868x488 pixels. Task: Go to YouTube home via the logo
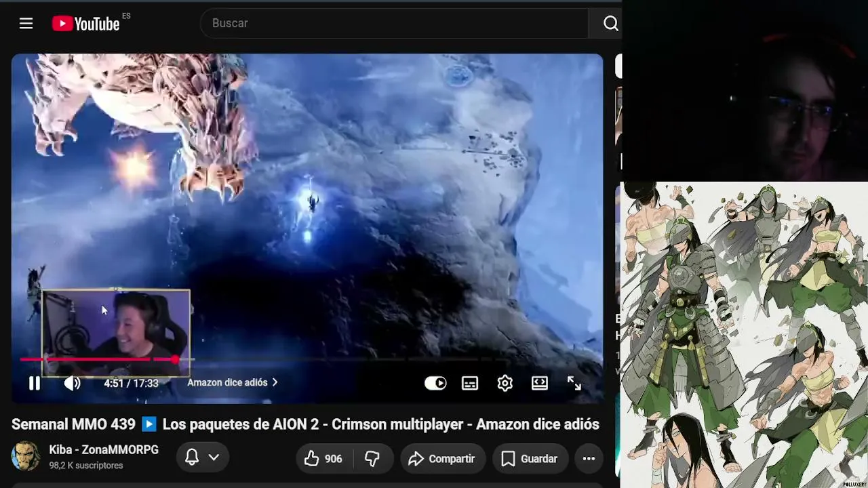click(86, 24)
